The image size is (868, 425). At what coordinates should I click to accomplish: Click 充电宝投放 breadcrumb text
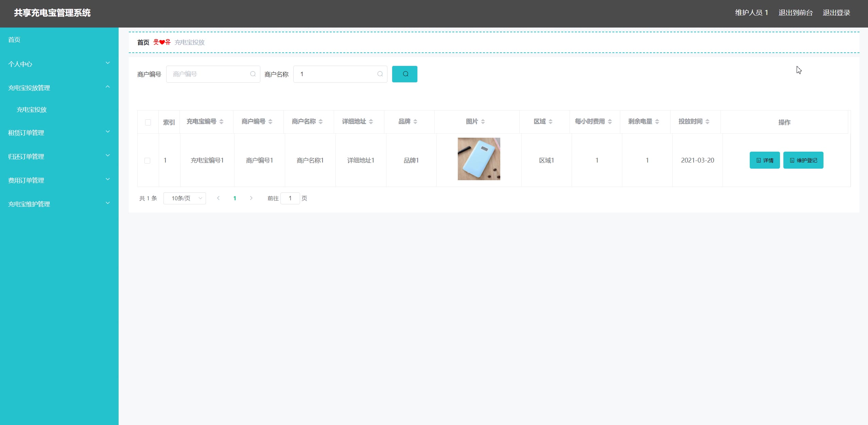click(x=190, y=42)
